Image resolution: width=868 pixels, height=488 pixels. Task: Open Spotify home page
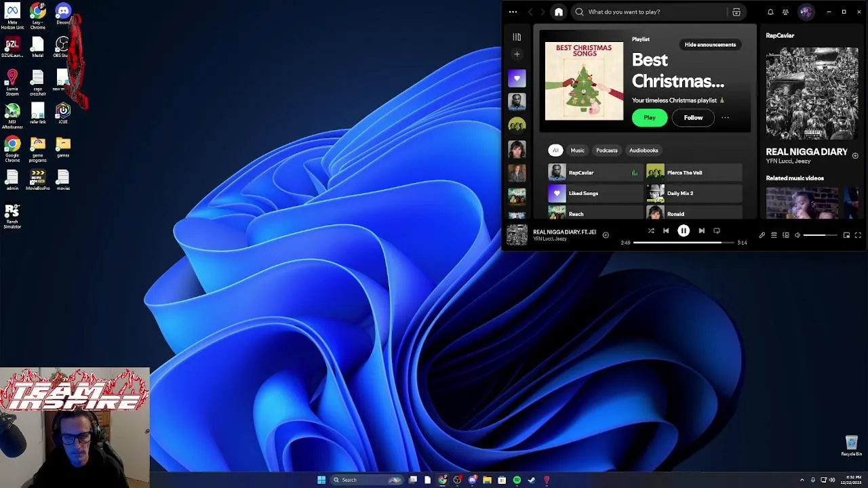coord(558,12)
